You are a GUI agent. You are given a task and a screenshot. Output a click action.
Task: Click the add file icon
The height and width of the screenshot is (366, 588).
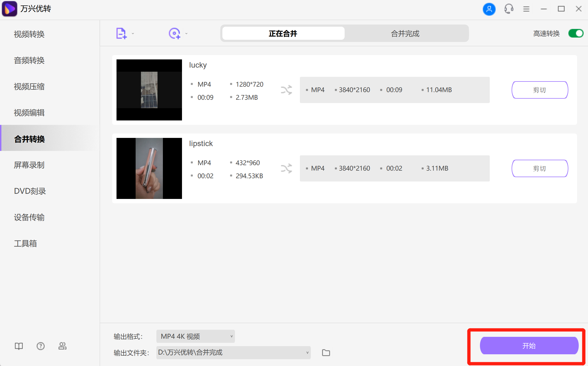[x=121, y=34]
